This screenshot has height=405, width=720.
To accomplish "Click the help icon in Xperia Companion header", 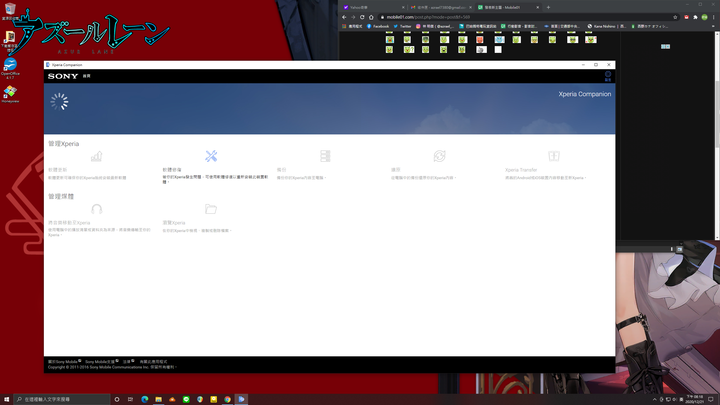I will pyautogui.click(x=608, y=76).
